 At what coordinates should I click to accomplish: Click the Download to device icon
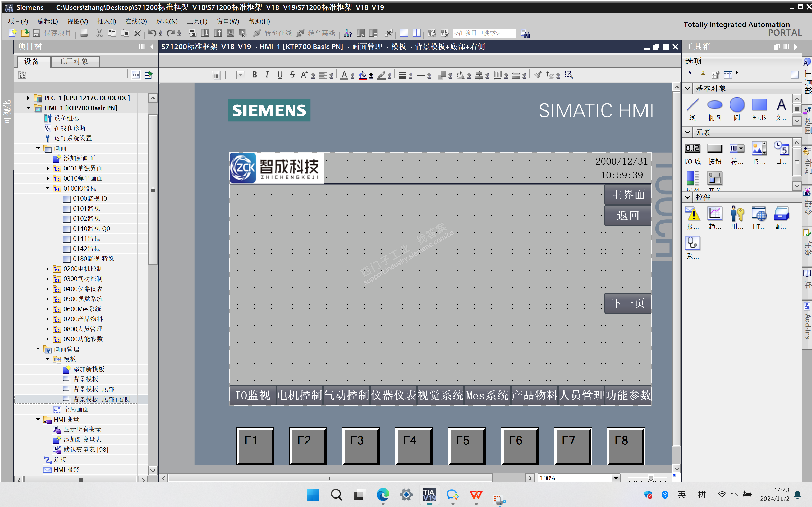(205, 33)
